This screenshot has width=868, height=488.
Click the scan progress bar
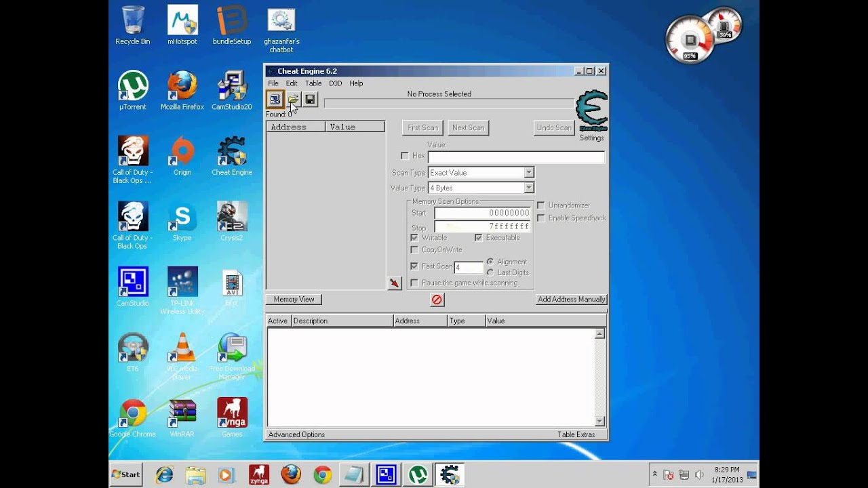click(x=449, y=103)
